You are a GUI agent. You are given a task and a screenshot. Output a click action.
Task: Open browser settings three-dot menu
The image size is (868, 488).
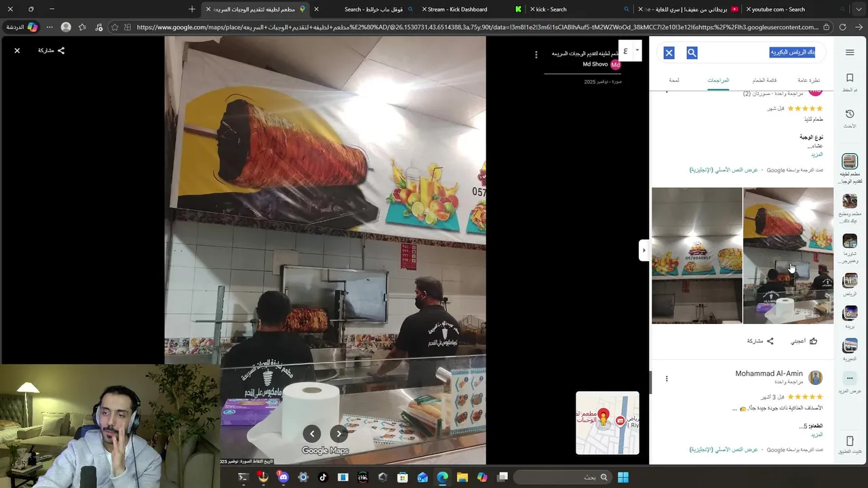pyautogui.click(x=50, y=27)
